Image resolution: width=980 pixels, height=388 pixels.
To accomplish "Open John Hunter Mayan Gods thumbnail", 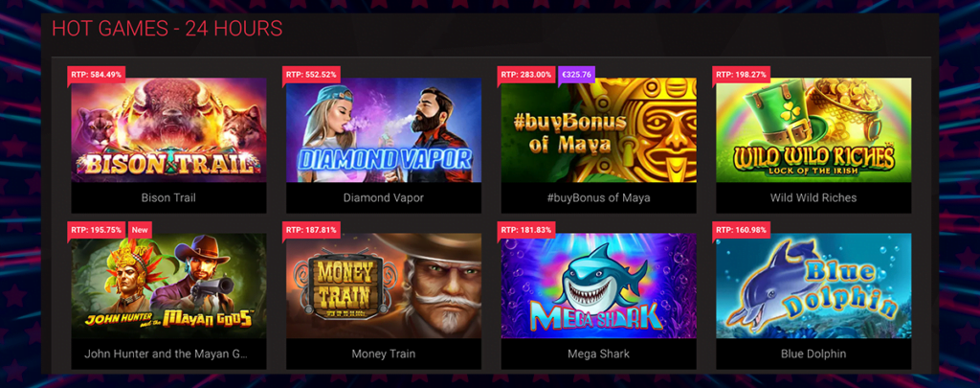I will point(168,286).
